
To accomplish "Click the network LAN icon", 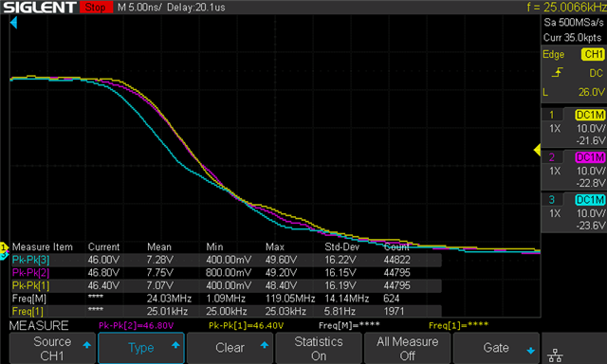I will 555,355.
